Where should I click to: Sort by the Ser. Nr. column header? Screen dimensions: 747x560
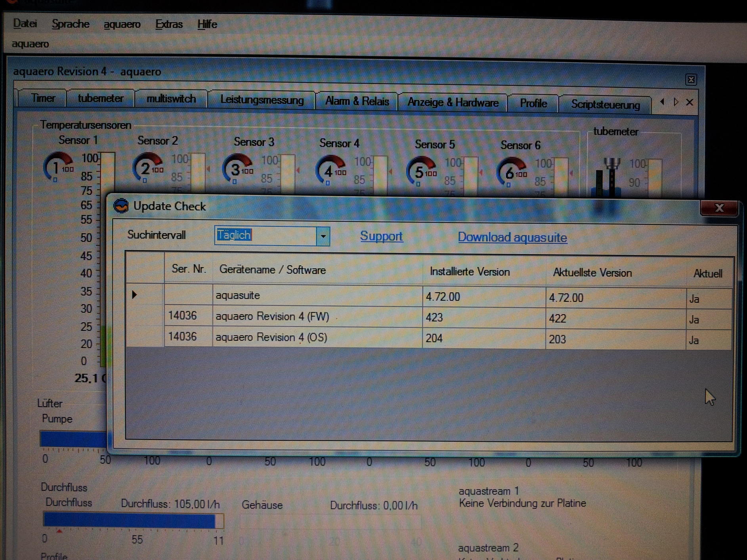188,269
